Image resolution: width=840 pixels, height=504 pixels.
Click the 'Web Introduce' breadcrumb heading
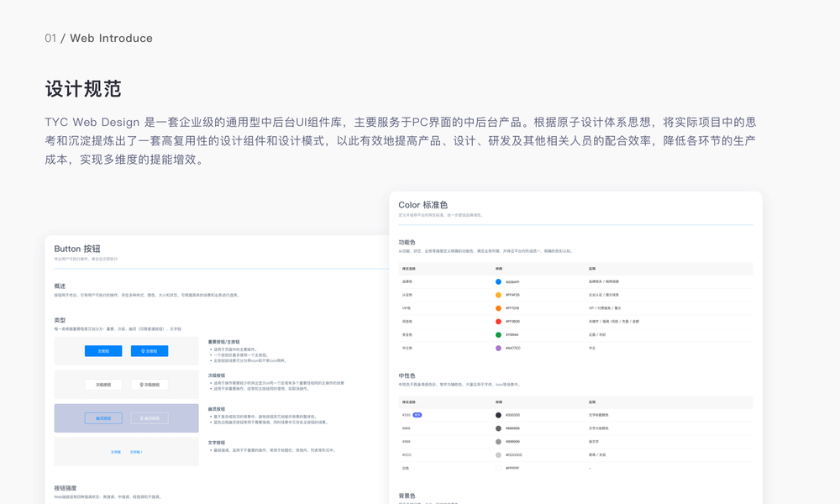[111, 38]
